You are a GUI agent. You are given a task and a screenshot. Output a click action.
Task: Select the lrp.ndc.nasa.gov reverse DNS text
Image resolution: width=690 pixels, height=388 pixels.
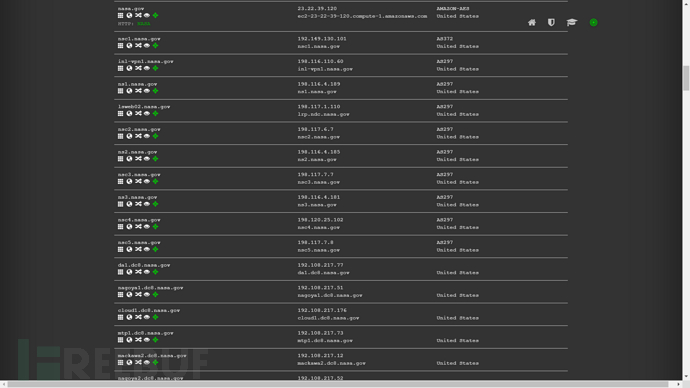[x=323, y=114]
